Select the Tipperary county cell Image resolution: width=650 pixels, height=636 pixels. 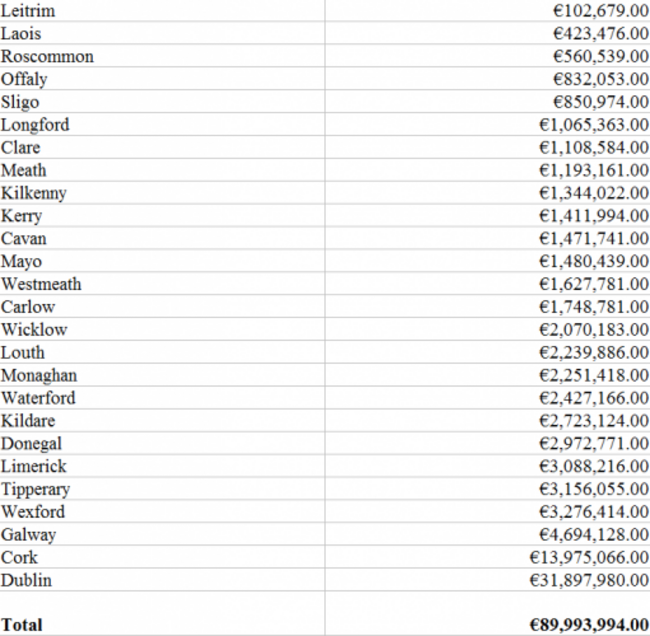click(x=162, y=488)
